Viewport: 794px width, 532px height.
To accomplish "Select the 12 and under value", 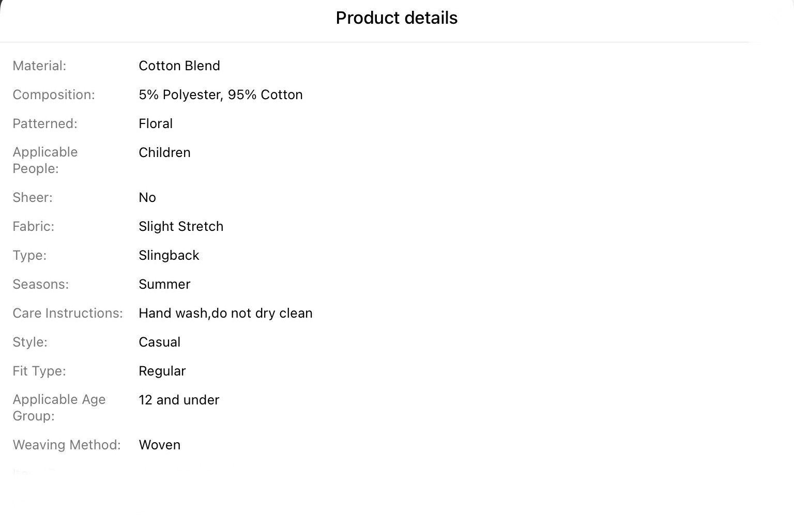I will point(179,400).
